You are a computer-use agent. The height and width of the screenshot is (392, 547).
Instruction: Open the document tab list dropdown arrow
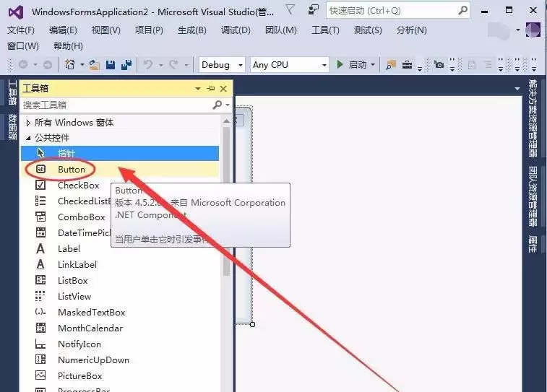(x=517, y=89)
